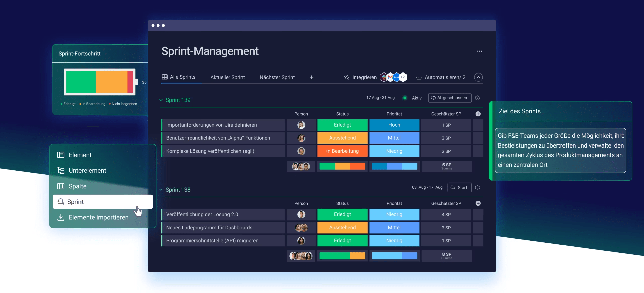Click the Integrieren plug icon

pyautogui.click(x=346, y=77)
